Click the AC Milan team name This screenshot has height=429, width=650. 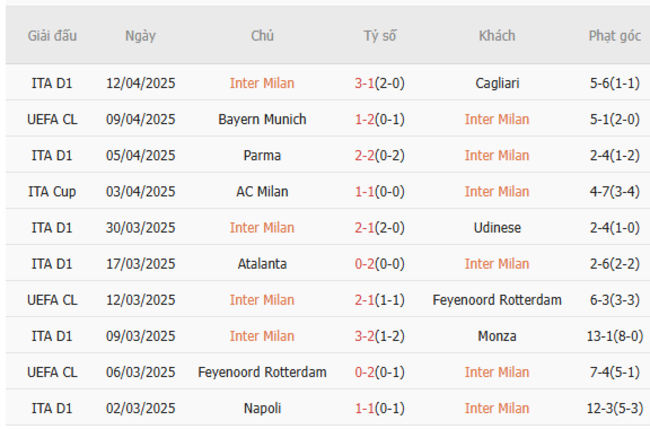[x=262, y=192]
